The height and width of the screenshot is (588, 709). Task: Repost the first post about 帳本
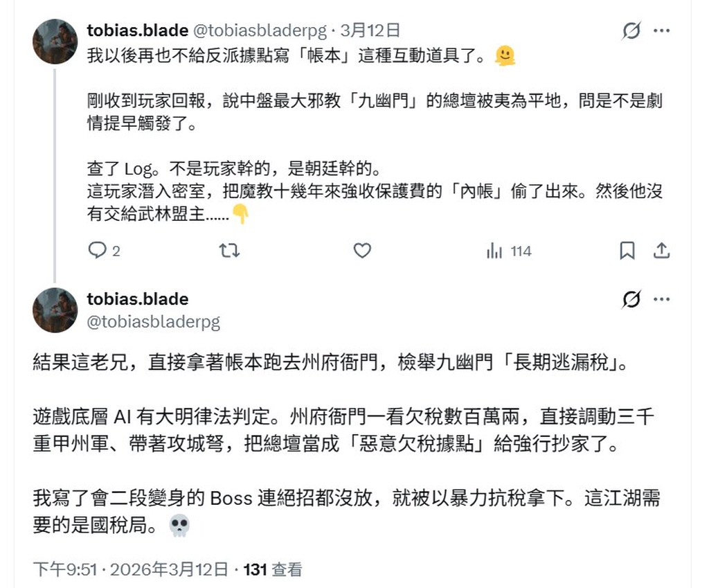[229, 251]
